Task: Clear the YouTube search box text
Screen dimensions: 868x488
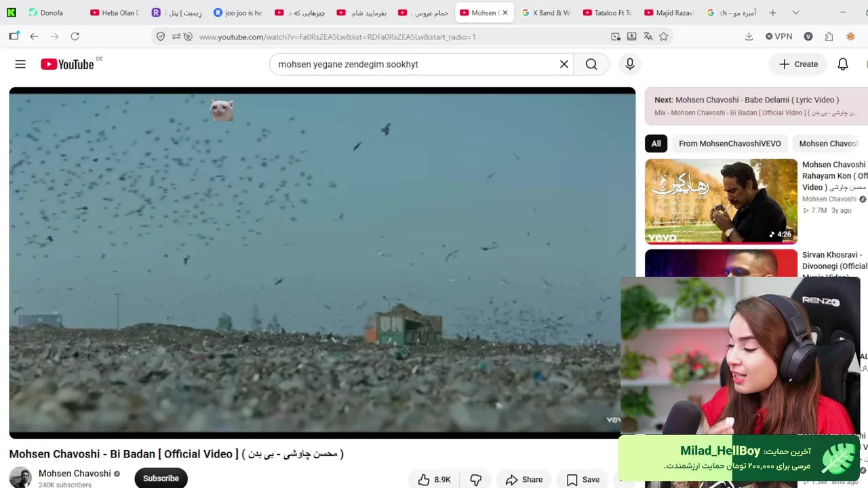Action: 564,64
